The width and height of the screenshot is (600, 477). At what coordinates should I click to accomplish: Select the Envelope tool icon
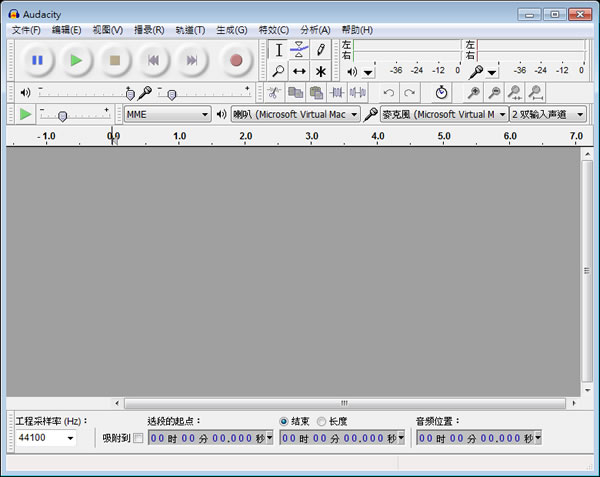(299, 50)
